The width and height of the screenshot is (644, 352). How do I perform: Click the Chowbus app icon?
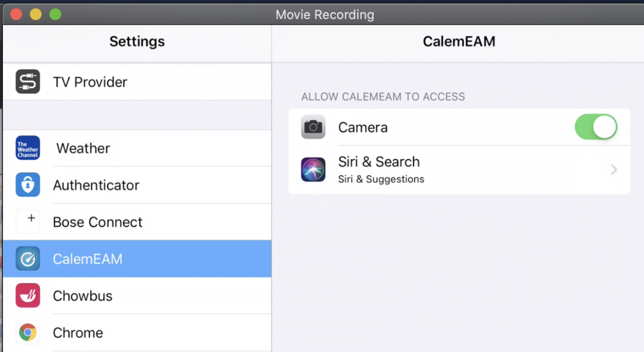click(28, 296)
